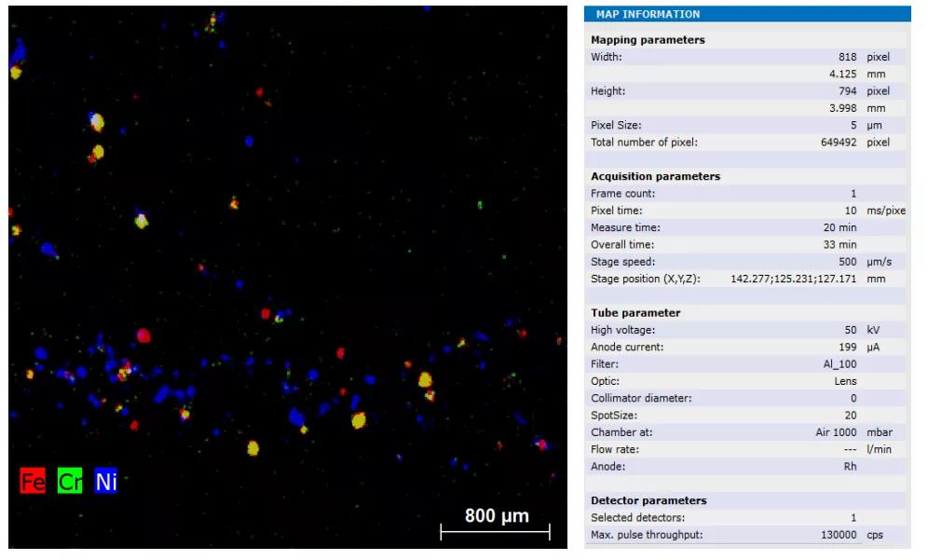Click the Mapping parameters section heading
The width and height of the screenshot is (928, 560).
tap(648, 40)
